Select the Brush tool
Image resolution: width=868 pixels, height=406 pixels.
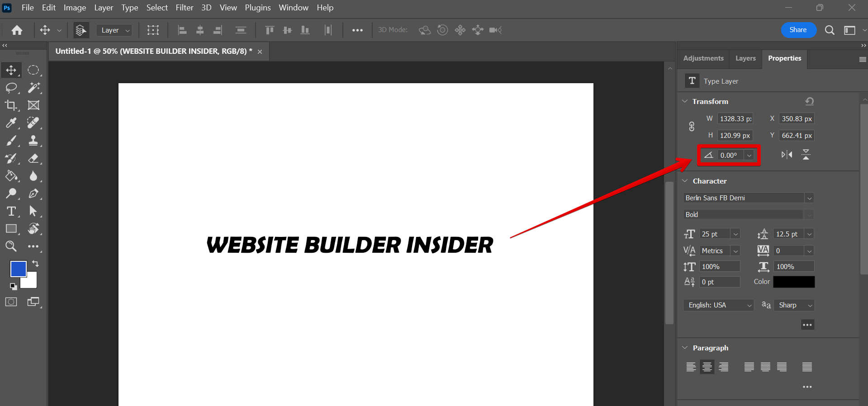11,141
